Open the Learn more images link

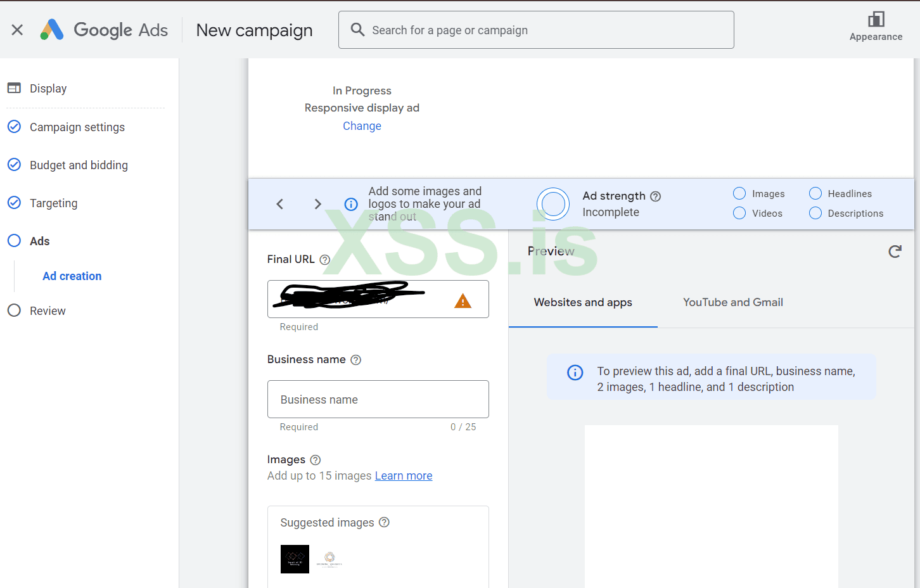(404, 476)
